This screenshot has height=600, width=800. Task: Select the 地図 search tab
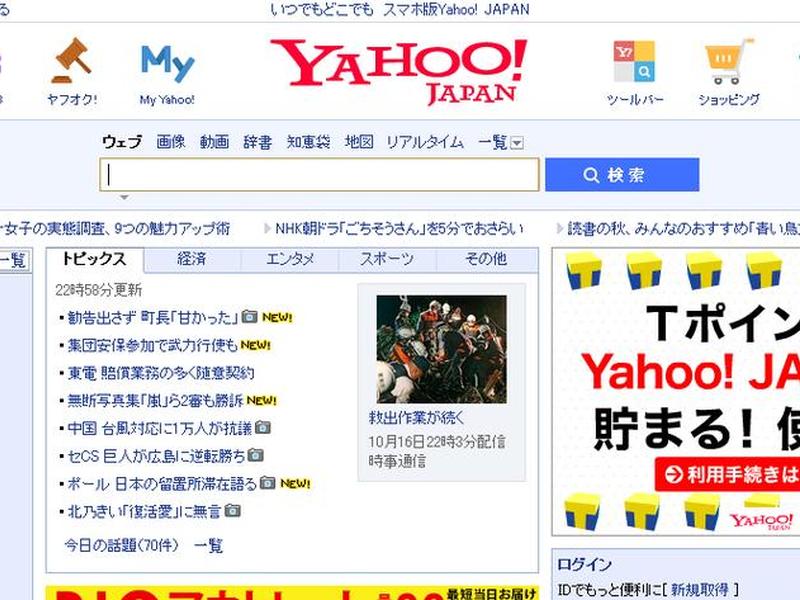(359, 141)
